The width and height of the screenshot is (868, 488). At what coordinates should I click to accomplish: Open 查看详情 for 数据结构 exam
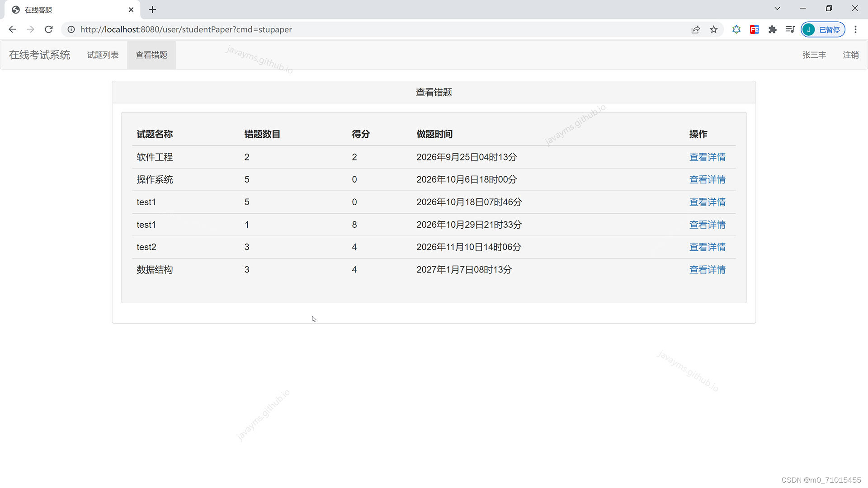pos(707,269)
